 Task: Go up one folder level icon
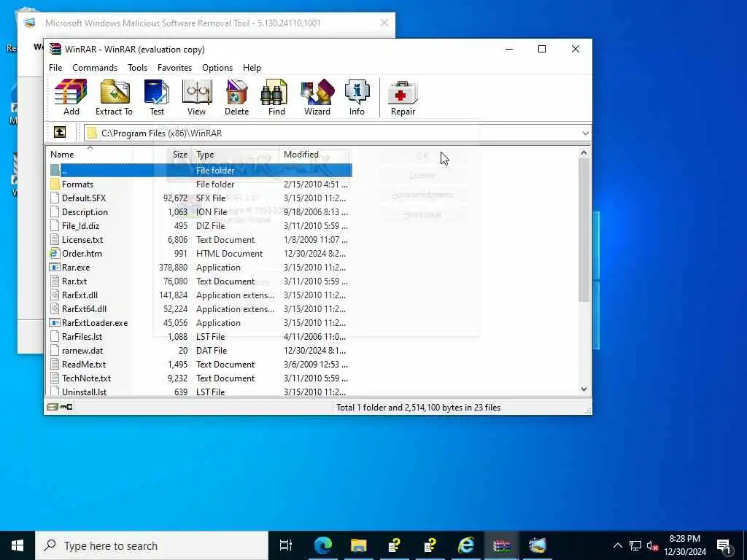[x=60, y=132]
